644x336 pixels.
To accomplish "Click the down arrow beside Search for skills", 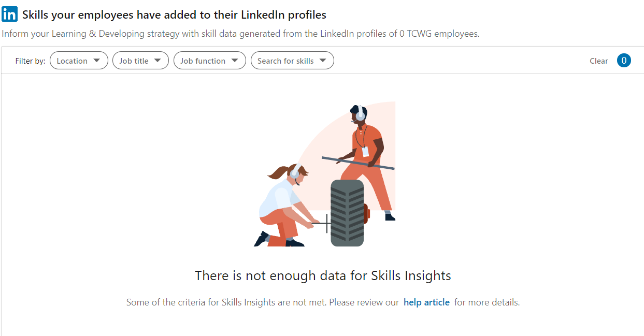I will [x=323, y=61].
